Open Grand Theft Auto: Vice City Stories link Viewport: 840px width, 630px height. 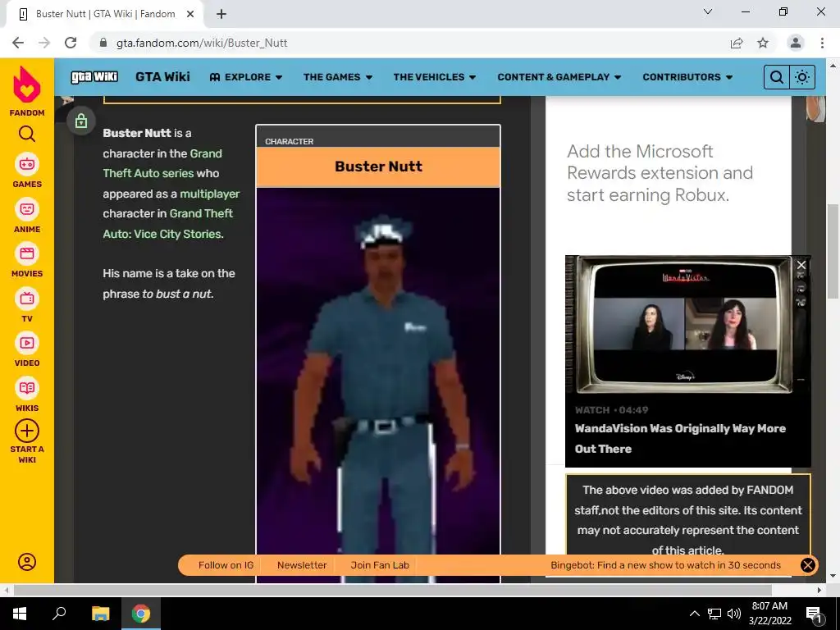coord(168,223)
